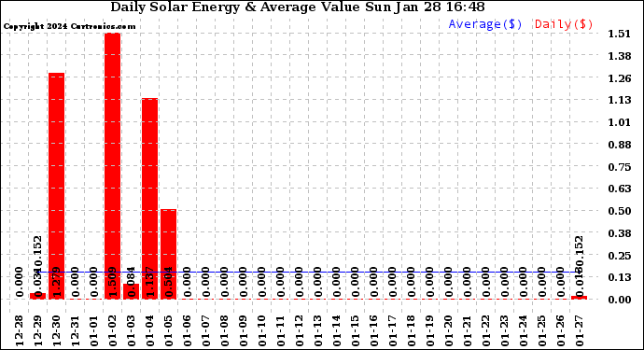
Task: Click the 01-03 date label
Action: (132, 330)
